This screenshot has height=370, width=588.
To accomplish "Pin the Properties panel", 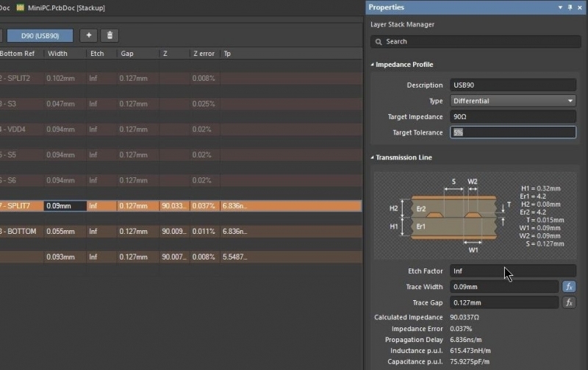I will coord(570,7).
